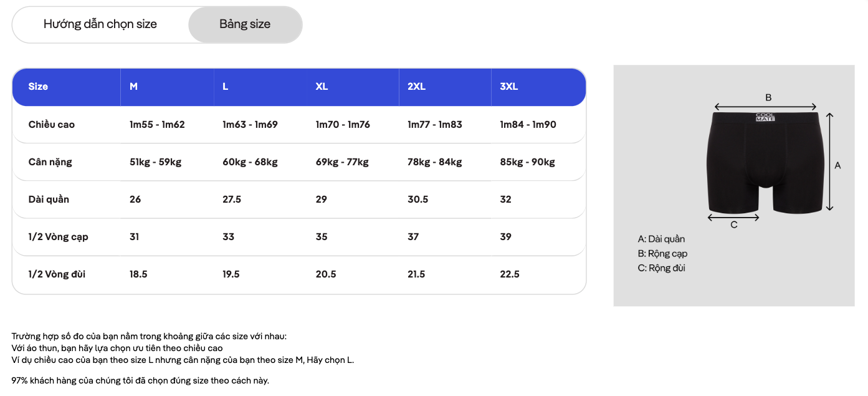Screen dimensions: 868x396
Task: Click the 3XL size header
Action: (x=509, y=87)
